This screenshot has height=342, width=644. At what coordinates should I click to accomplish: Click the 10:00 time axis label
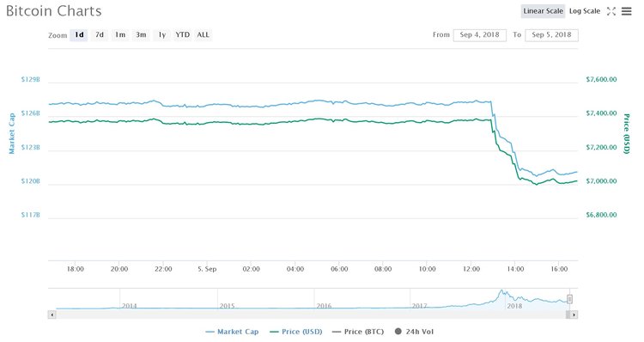[427, 269]
